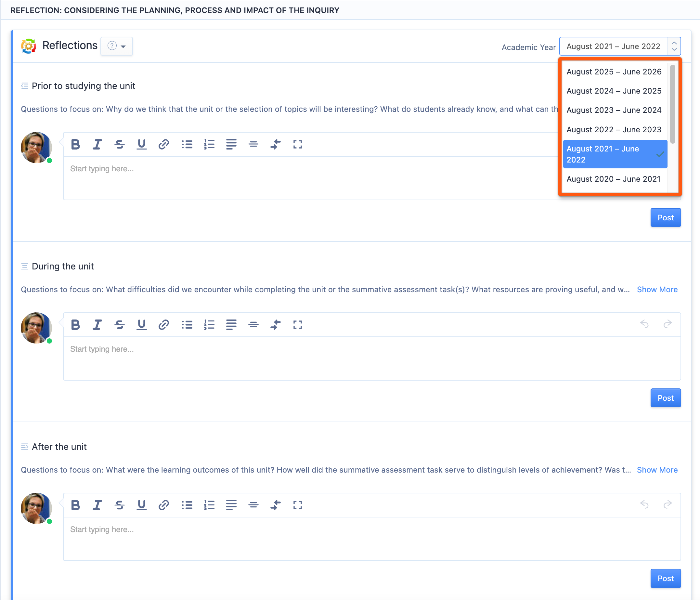This screenshot has width=700, height=600.
Task: Choose August 2022 – June 2023 option
Action: pos(614,129)
